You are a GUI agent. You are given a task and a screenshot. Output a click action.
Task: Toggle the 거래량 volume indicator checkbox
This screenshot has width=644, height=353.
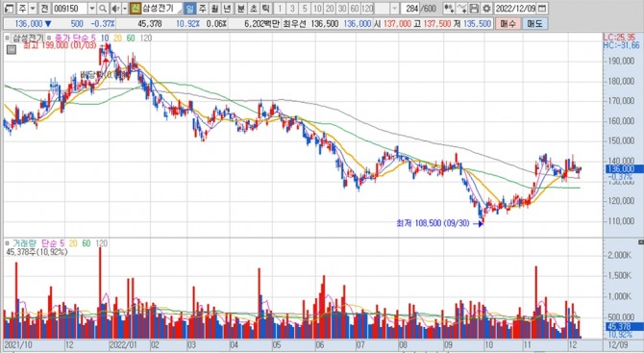click(x=7, y=243)
